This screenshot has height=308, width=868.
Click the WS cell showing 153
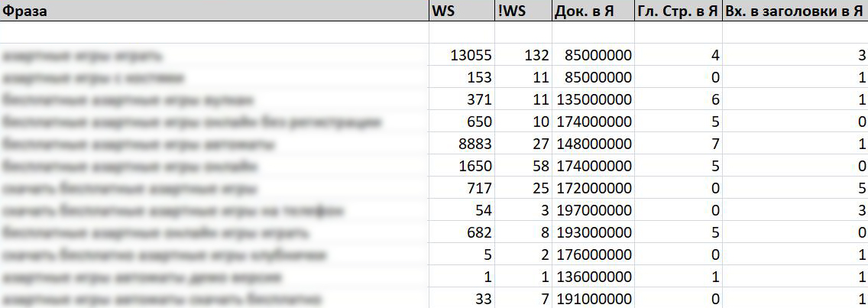pyautogui.click(x=462, y=77)
